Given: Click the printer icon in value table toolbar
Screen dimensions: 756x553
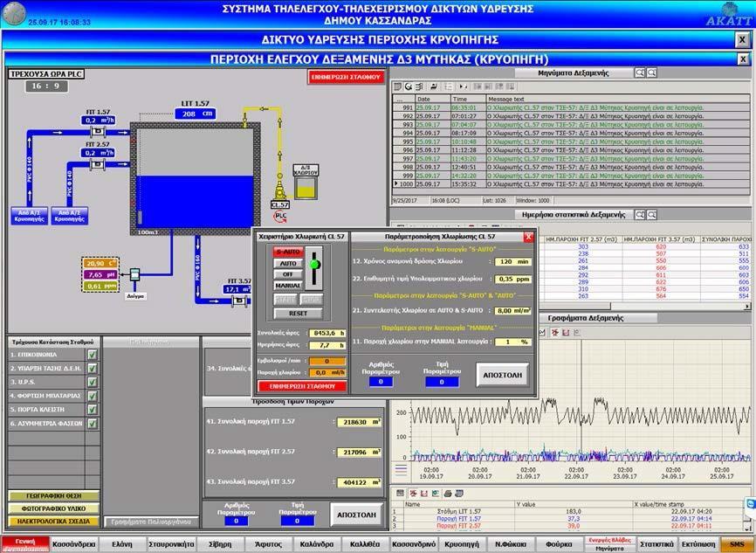Looking at the screenshot, I should [448, 494].
